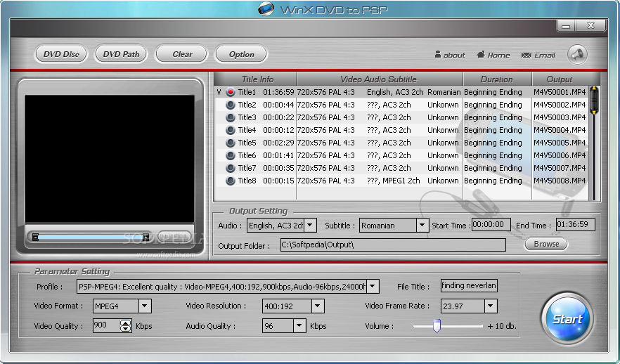Image resolution: width=620 pixels, height=364 pixels.
Task: Expand the Profile dropdown list
Action: click(373, 287)
